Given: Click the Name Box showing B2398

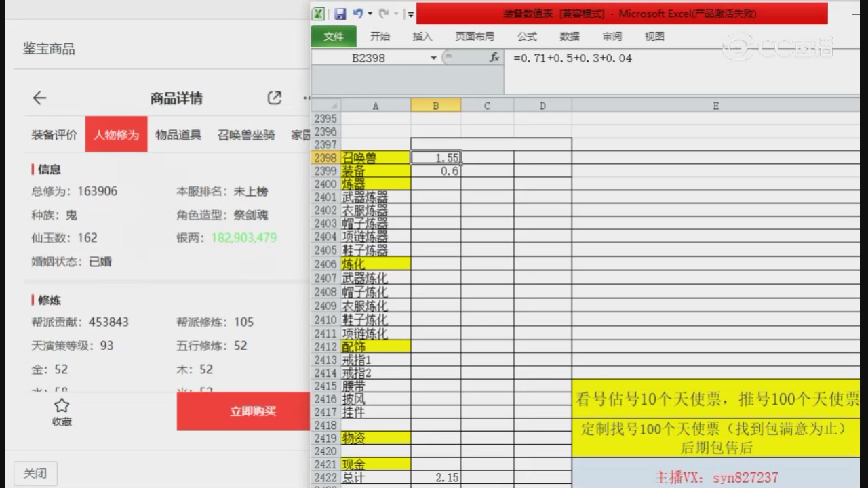Looking at the screenshot, I should [x=370, y=58].
